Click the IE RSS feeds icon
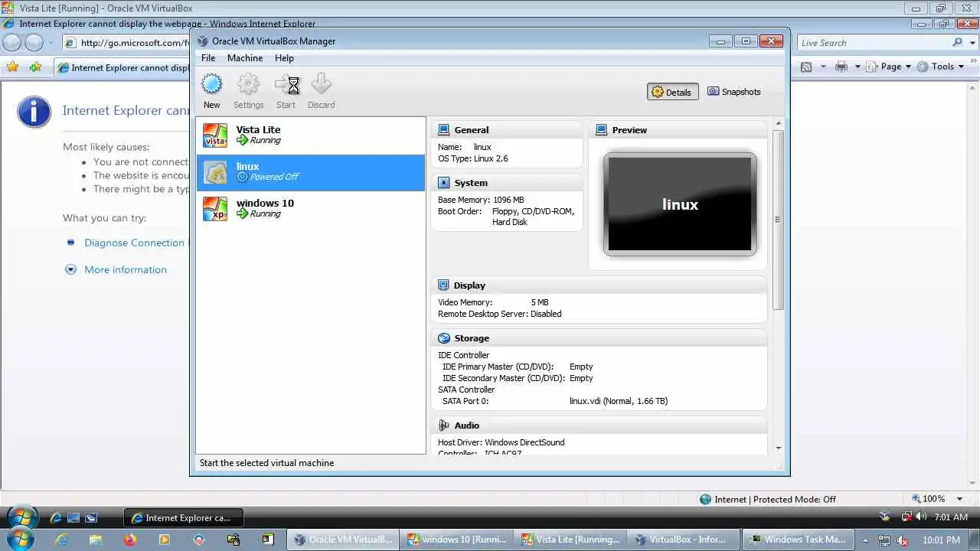 [806, 67]
